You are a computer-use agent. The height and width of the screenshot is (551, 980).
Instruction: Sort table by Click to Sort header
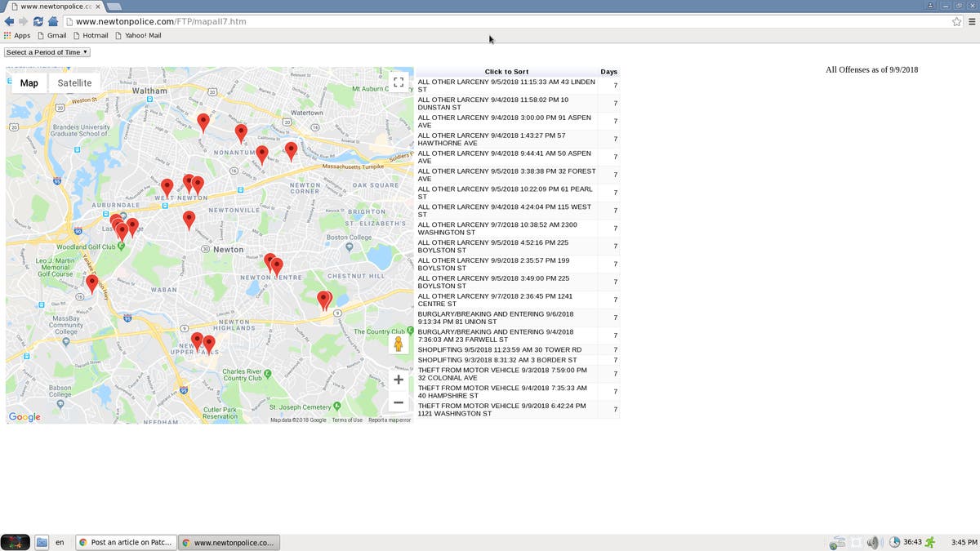point(506,72)
